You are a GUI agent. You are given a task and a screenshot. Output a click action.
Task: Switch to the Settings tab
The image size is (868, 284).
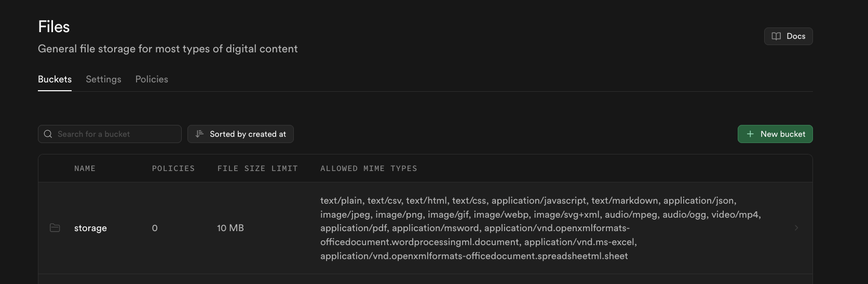[103, 79]
